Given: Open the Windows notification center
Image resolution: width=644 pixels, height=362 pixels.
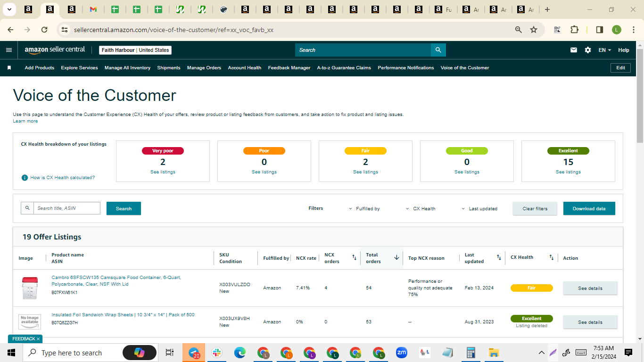Looking at the screenshot, I should [x=628, y=353].
